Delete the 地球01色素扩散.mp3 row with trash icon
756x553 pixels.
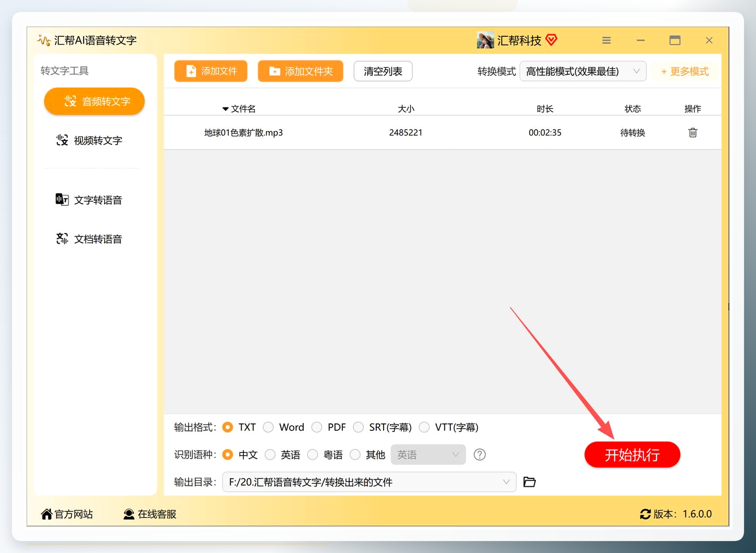coord(693,132)
